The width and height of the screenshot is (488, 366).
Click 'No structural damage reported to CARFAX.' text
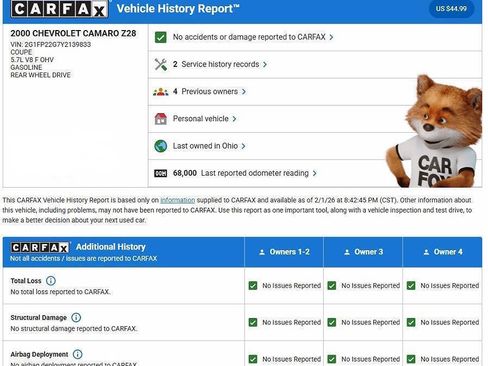point(74,328)
